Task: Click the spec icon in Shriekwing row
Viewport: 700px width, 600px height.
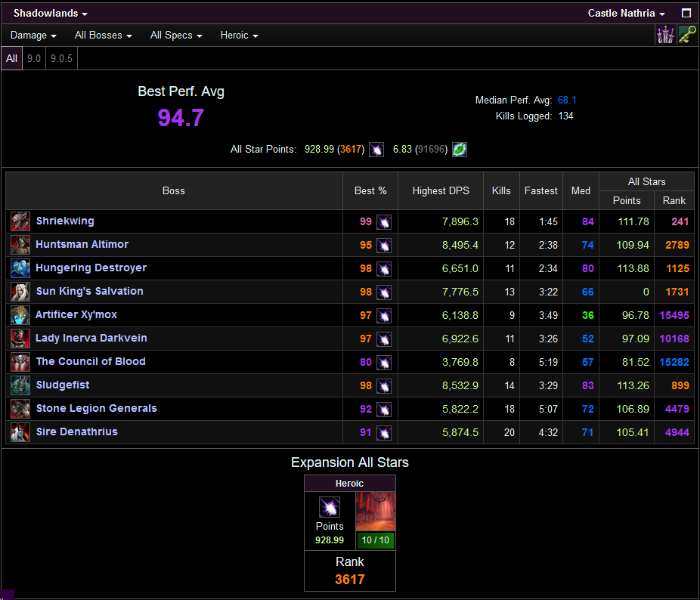Action: (x=384, y=222)
